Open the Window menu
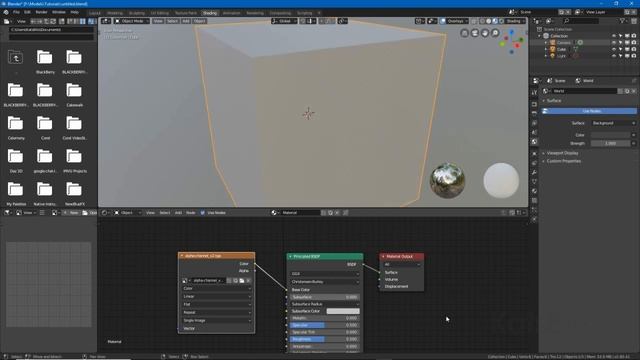 point(59,12)
